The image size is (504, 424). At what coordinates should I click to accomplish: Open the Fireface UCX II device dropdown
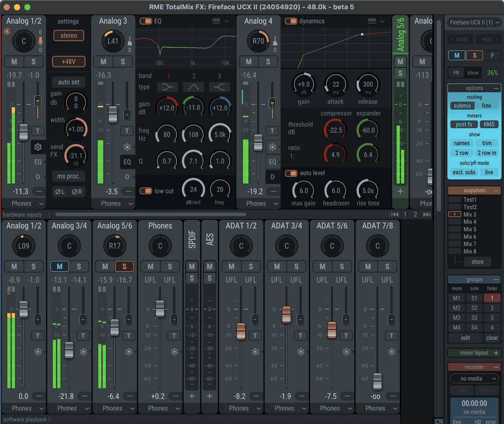coord(474,23)
